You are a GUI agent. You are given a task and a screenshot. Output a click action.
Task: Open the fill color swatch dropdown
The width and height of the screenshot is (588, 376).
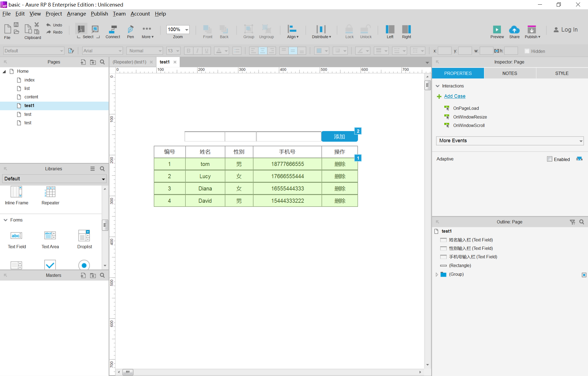(x=326, y=51)
